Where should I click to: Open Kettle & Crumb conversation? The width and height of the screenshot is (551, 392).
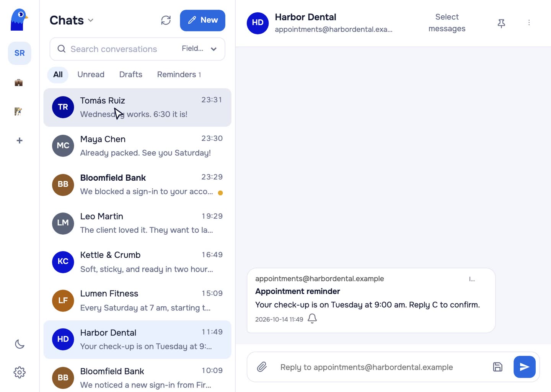tap(137, 262)
